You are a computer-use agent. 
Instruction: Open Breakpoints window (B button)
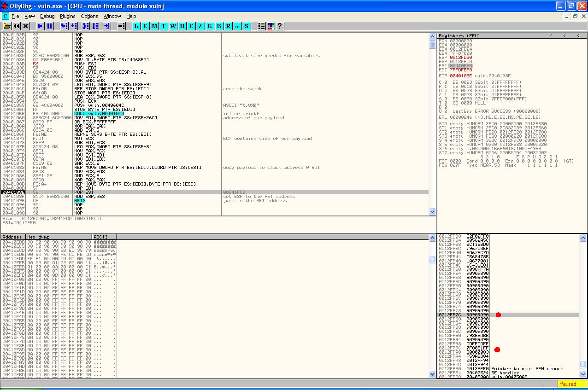[219, 26]
